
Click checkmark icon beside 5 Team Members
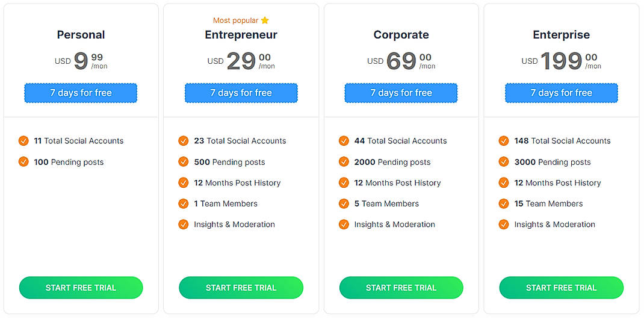(x=344, y=203)
